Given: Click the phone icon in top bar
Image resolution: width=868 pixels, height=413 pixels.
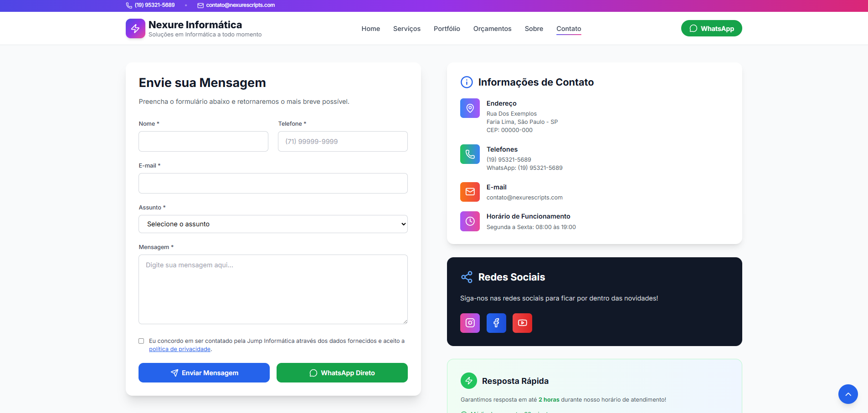Looking at the screenshot, I should tap(129, 5).
